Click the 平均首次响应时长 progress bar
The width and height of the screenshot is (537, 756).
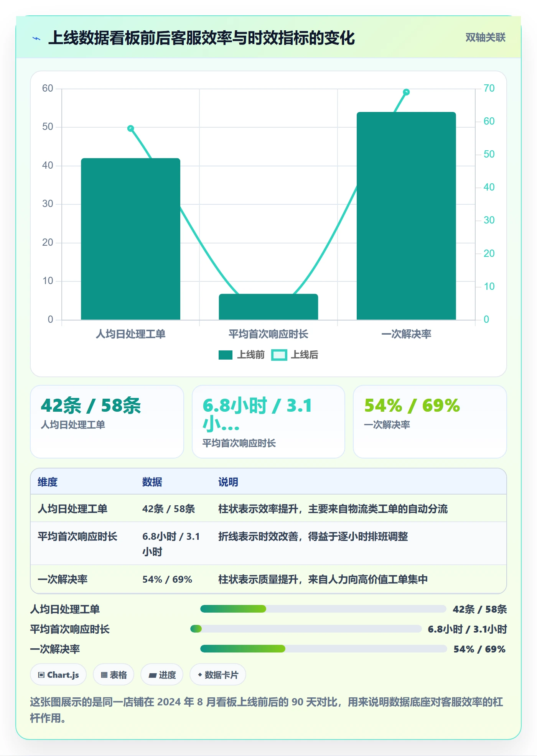pos(306,629)
